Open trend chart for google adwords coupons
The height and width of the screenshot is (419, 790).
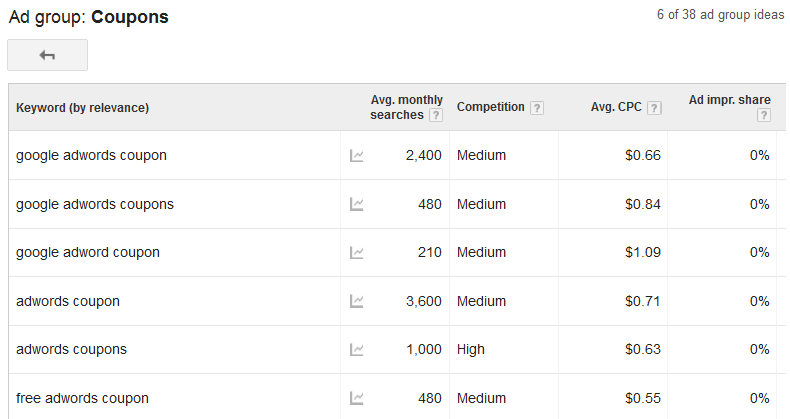pyautogui.click(x=357, y=204)
